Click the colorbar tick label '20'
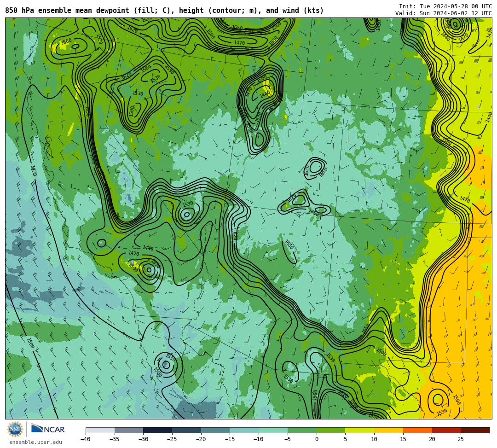The width and height of the screenshot is (497, 448). point(432,439)
